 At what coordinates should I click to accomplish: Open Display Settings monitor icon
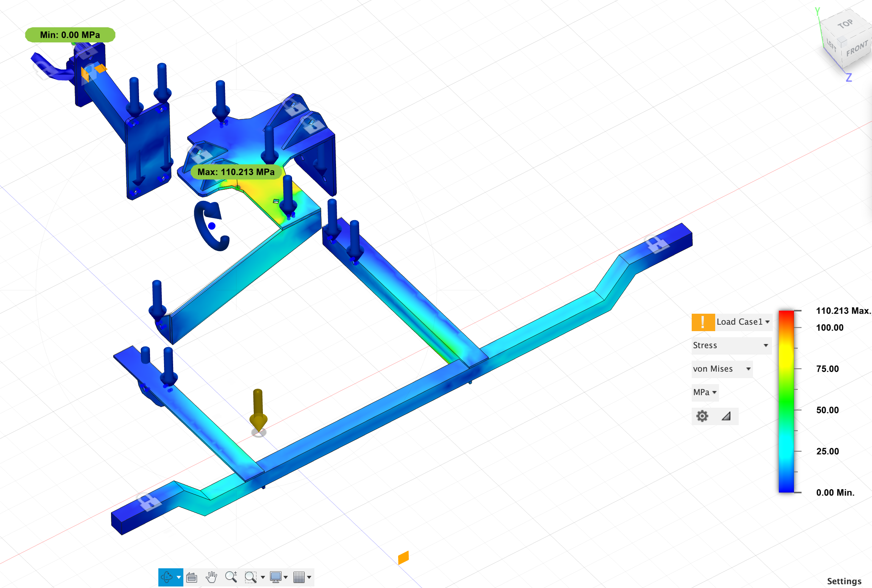pos(276,577)
